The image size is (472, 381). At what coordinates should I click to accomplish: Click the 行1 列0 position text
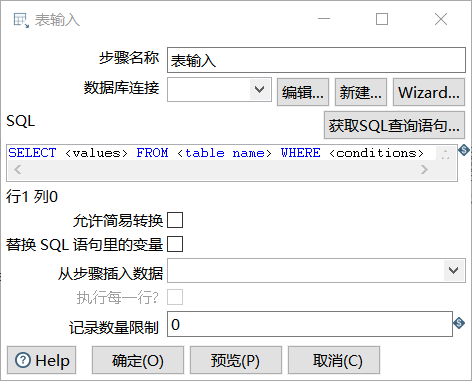coord(32,197)
